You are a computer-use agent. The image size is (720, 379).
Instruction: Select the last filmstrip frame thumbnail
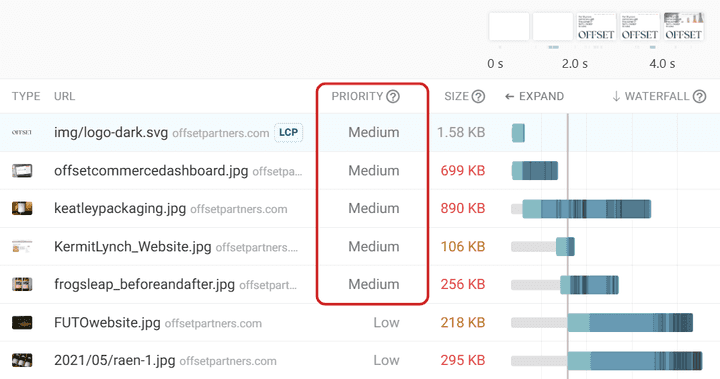point(683,27)
